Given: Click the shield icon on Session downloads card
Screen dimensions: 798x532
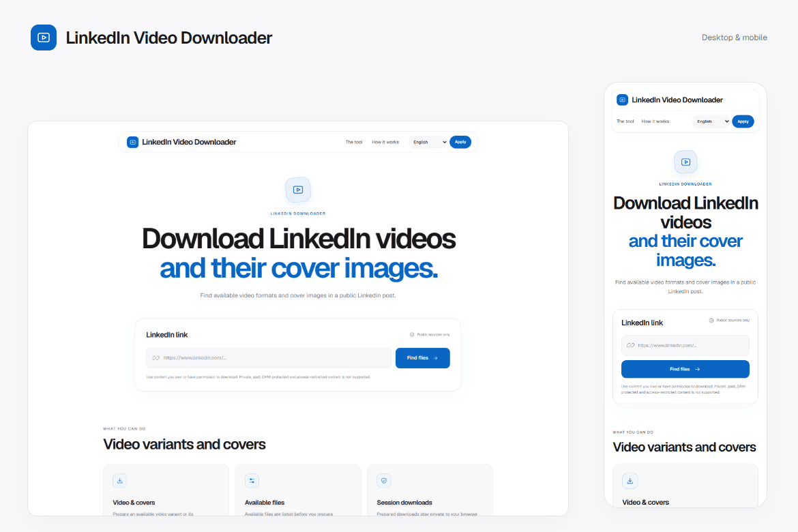Looking at the screenshot, I should [x=384, y=481].
